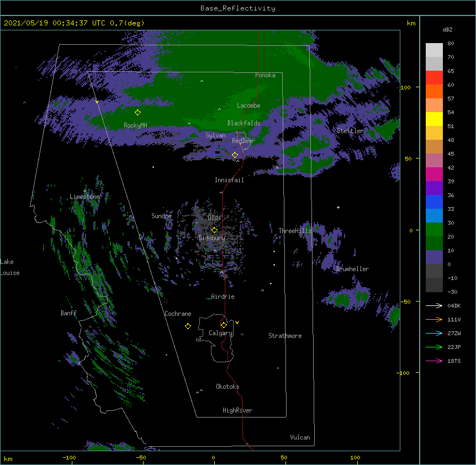The height and width of the screenshot is (465, 476).
Task: Click the white 04DK arrow in legend
Action: click(434, 305)
